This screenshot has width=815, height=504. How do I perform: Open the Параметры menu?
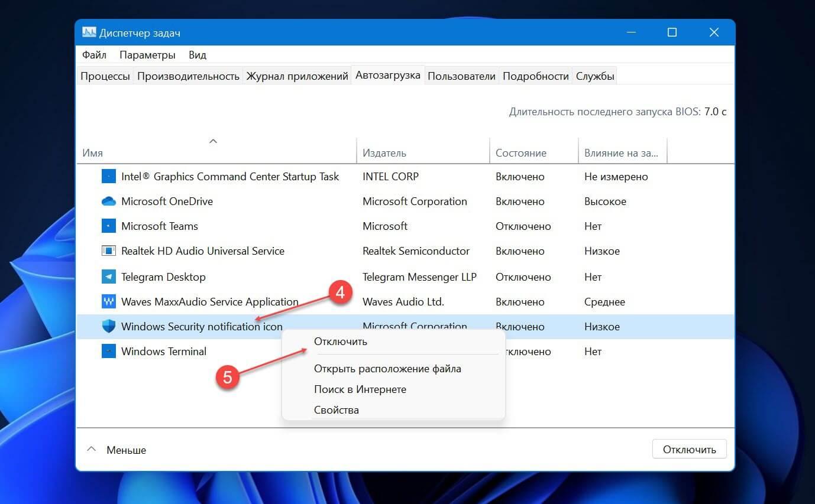tap(147, 54)
